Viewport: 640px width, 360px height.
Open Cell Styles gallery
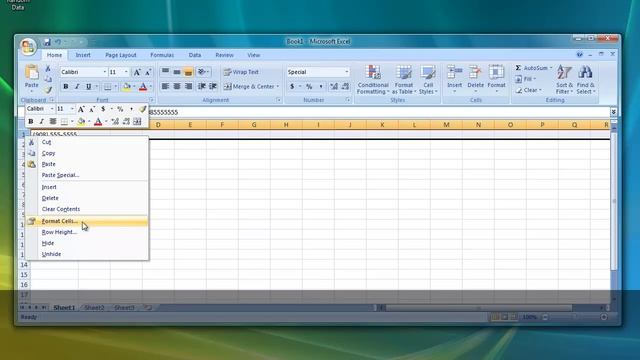coord(428,80)
